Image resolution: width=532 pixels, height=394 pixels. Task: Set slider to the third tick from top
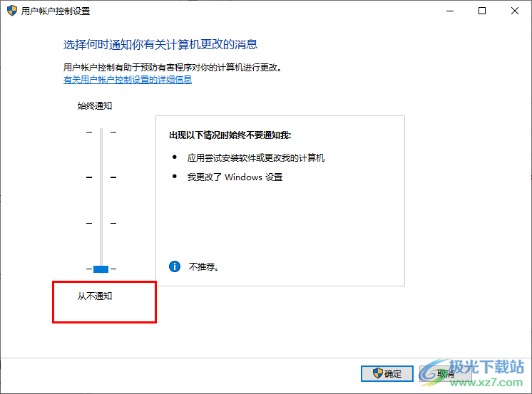tap(101, 223)
